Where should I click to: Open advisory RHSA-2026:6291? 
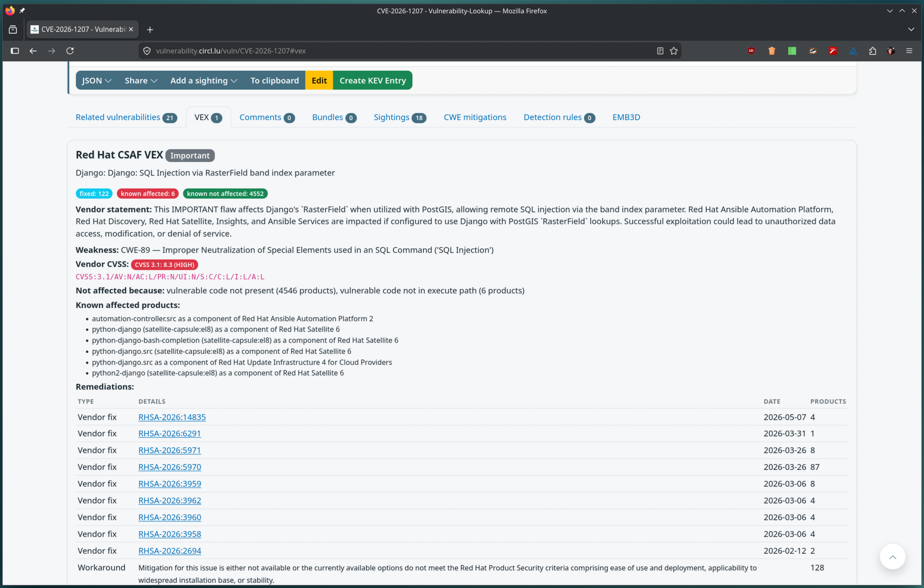(169, 434)
